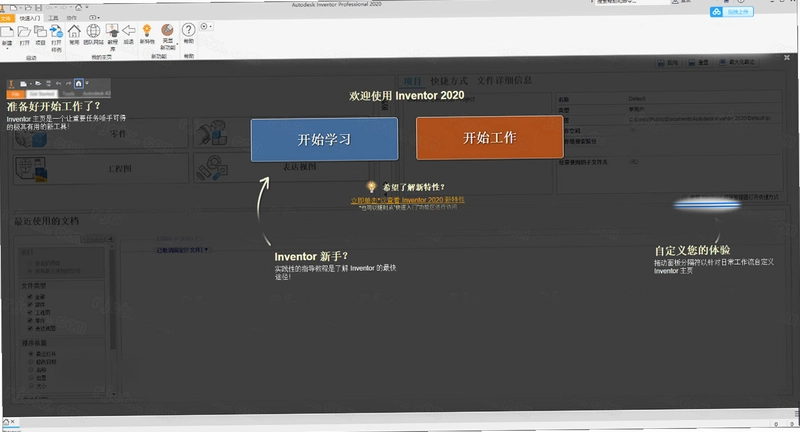Click the 打开 (Open) folder icon in ribbon
The height and width of the screenshot is (432, 800).
[x=23, y=32]
